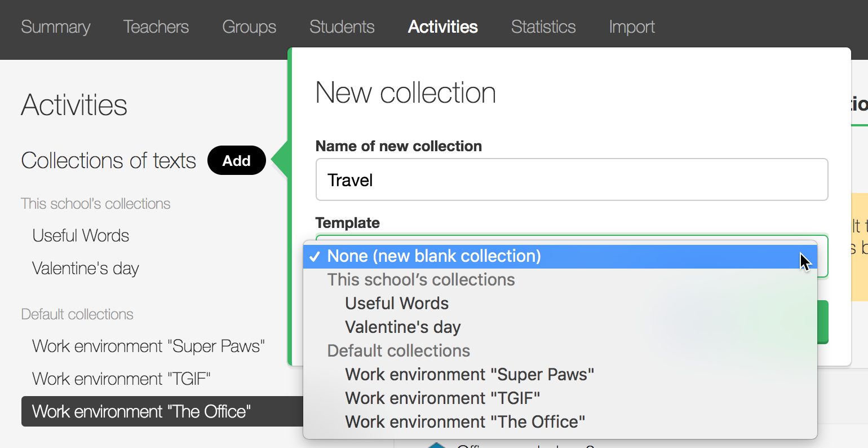Switch to the Groups tab
This screenshot has height=448, width=868.
pos(249,27)
